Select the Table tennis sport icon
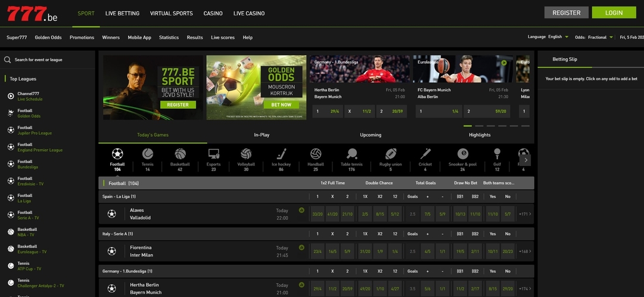Viewport: 644px width, 297px height. click(x=351, y=154)
